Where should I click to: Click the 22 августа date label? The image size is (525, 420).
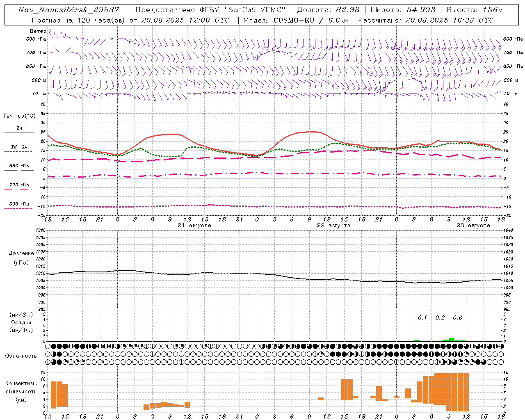click(334, 226)
